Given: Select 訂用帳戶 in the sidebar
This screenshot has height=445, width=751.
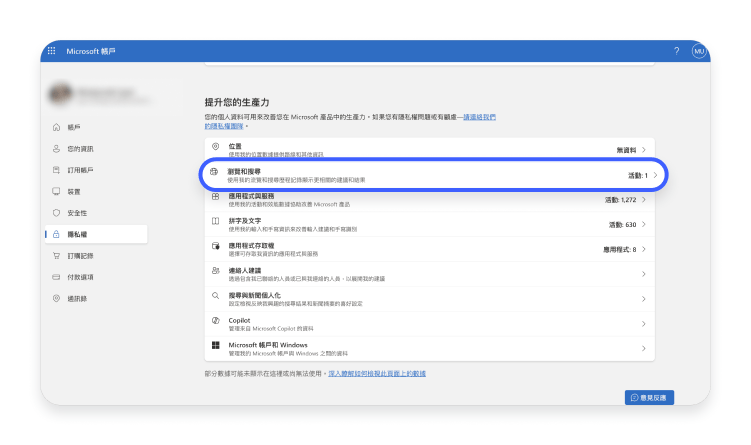Looking at the screenshot, I should 80,170.
